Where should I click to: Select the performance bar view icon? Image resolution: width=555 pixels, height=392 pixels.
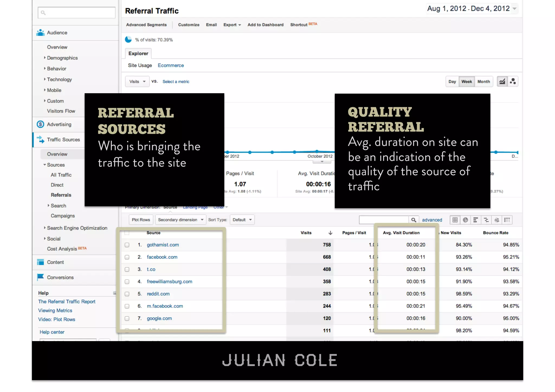pos(476,220)
